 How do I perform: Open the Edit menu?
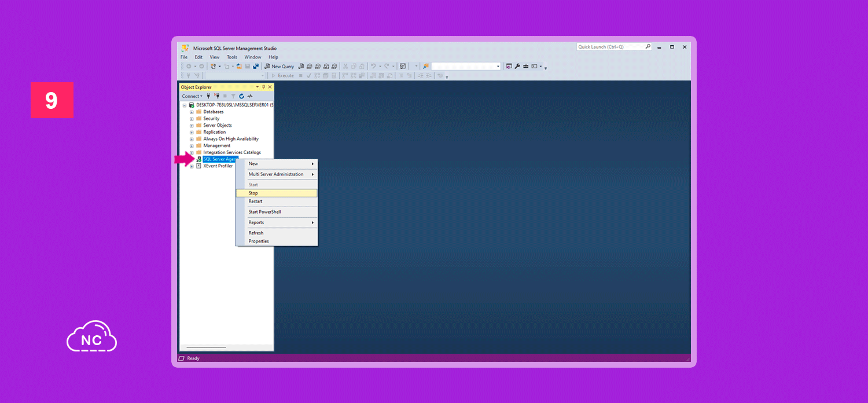[198, 57]
